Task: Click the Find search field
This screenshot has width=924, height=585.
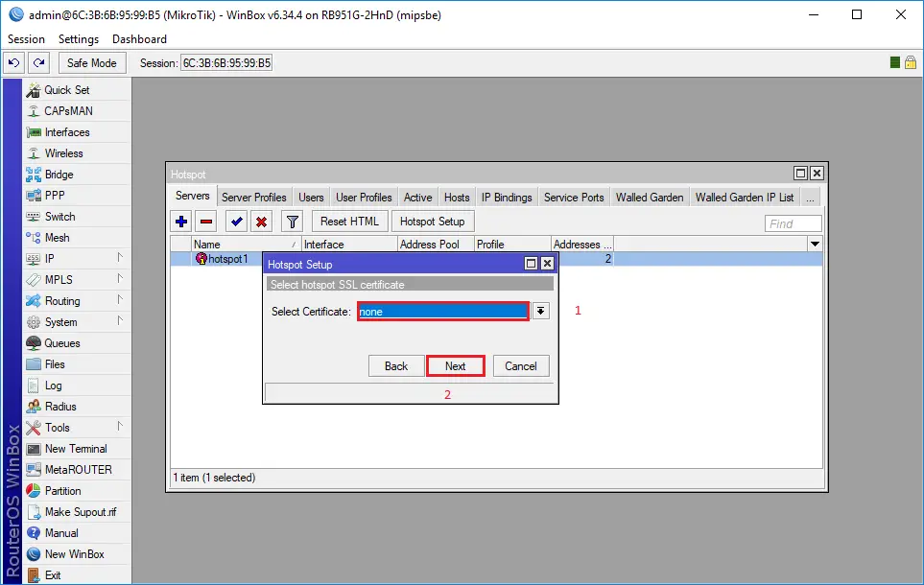Action: coord(794,223)
